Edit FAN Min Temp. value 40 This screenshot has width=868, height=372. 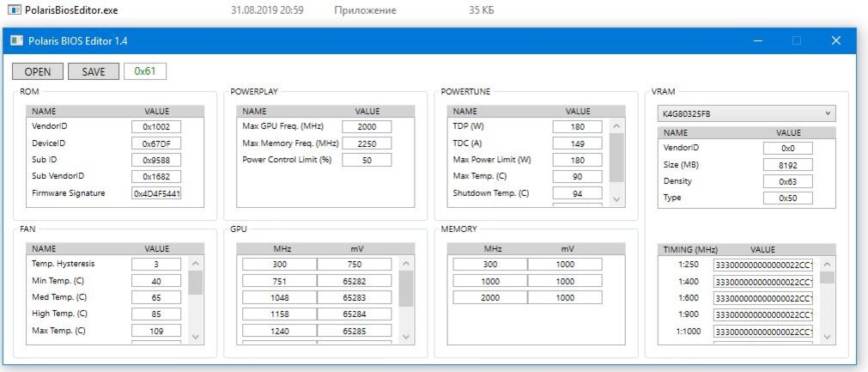coord(156,281)
